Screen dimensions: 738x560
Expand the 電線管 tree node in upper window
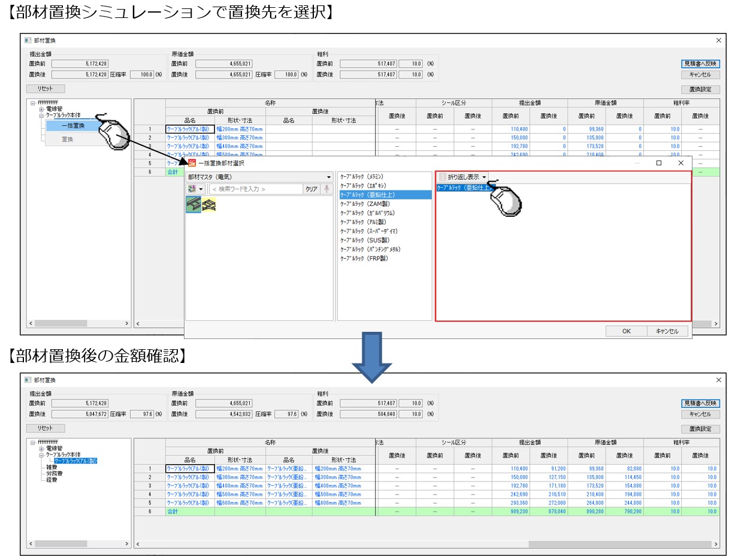point(41,109)
